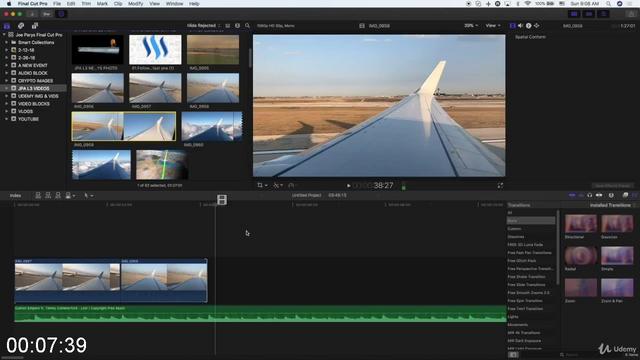
Task: Select the YOUTUBE event
Action: tap(28, 119)
